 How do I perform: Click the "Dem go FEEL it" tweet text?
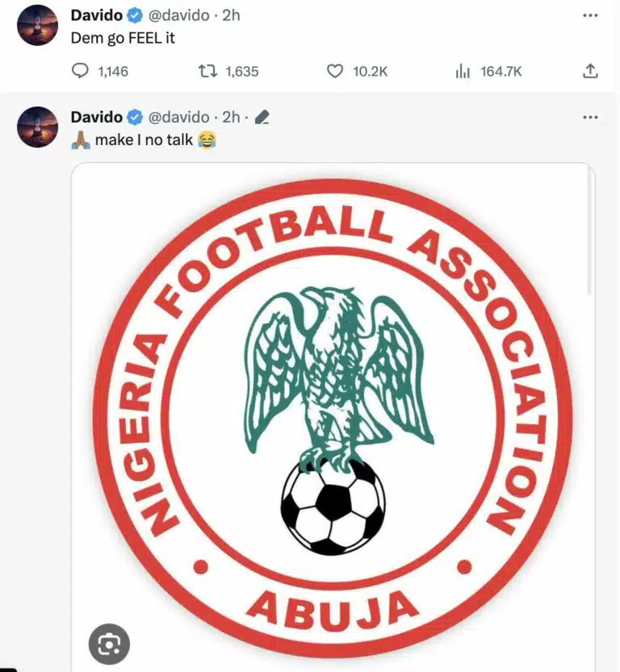123,38
